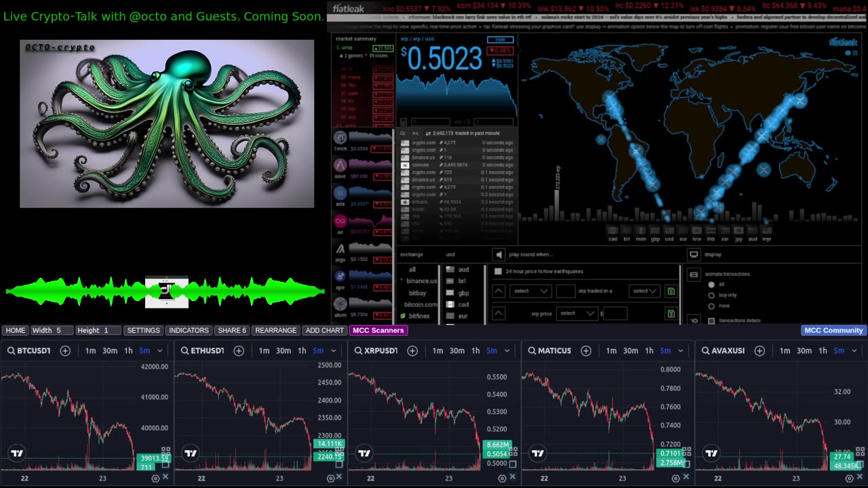Open MCC Scanners button

tap(378, 331)
